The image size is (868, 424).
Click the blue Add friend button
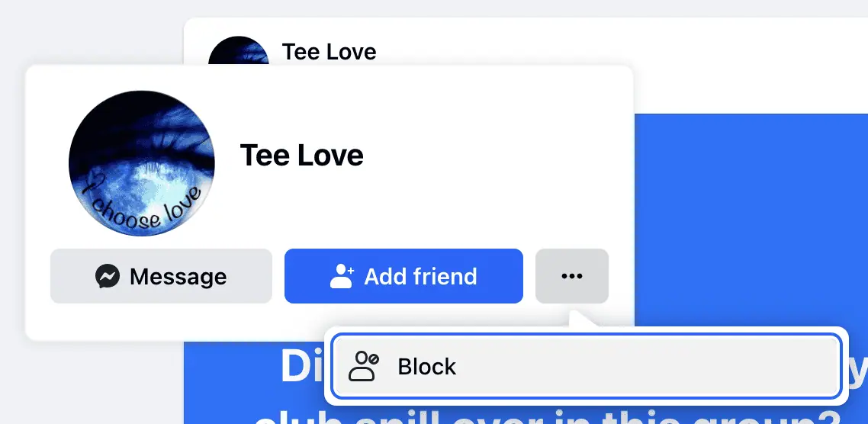(x=403, y=275)
